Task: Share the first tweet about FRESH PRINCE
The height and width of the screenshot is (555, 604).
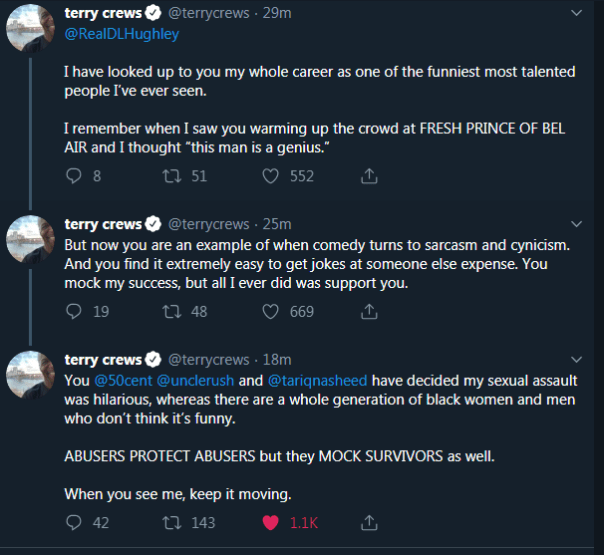Action: (368, 176)
